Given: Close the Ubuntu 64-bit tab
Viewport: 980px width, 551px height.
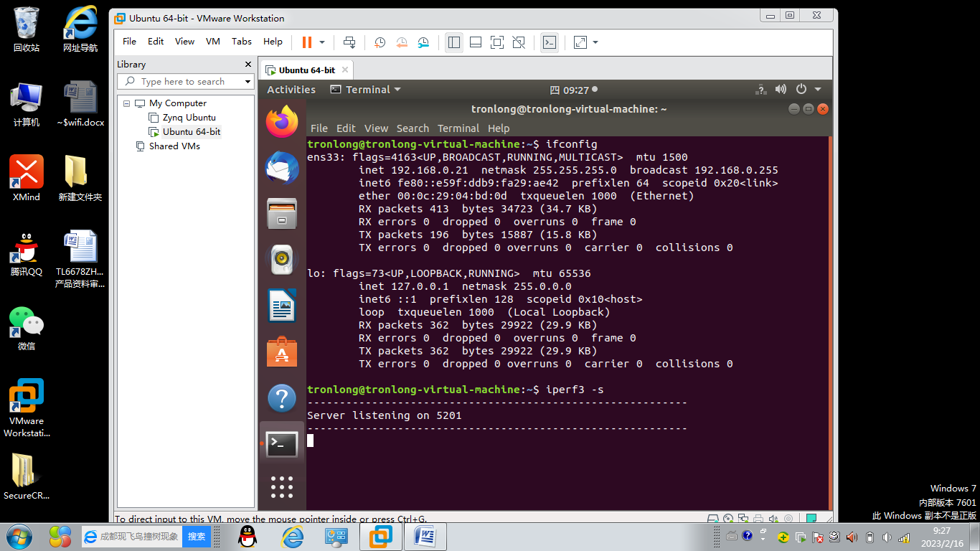Looking at the screenshot, I should point(345,70).
